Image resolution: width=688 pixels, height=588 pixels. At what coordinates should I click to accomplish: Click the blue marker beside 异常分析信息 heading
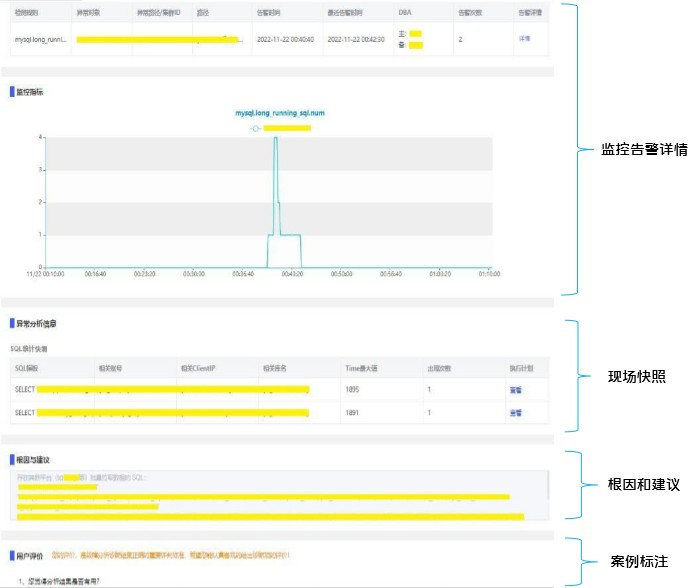[x=12, y=324]
